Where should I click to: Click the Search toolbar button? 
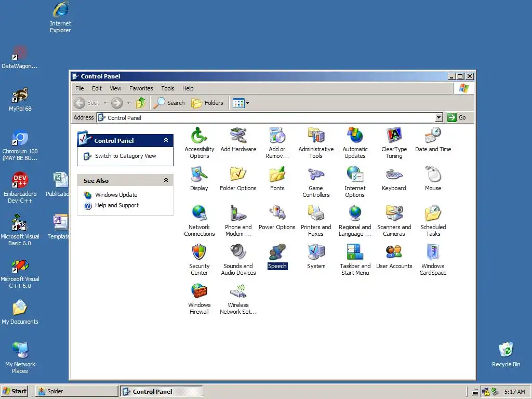coord(169,103)
